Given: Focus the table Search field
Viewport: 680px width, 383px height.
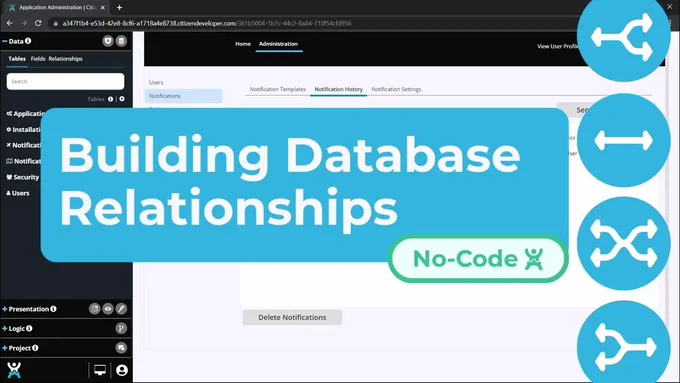Looking at the screenshot, I should pos(65,81).
